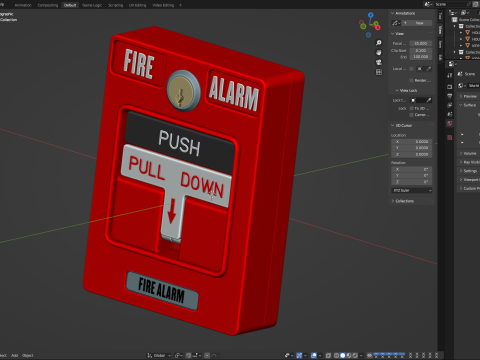Expand the Settings panel in World properties
Viewport: 480px width, 360px height.
click(461, 171)
